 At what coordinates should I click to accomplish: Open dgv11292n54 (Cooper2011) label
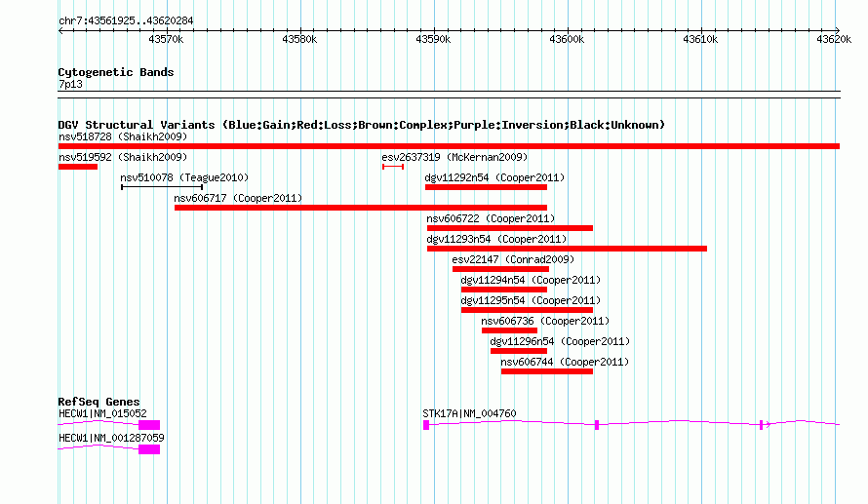(494, 177)
